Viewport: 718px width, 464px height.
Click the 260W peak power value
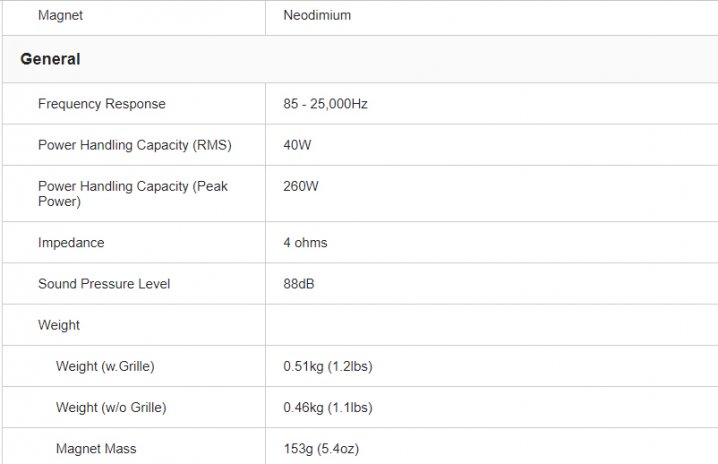tap(301, 186)
